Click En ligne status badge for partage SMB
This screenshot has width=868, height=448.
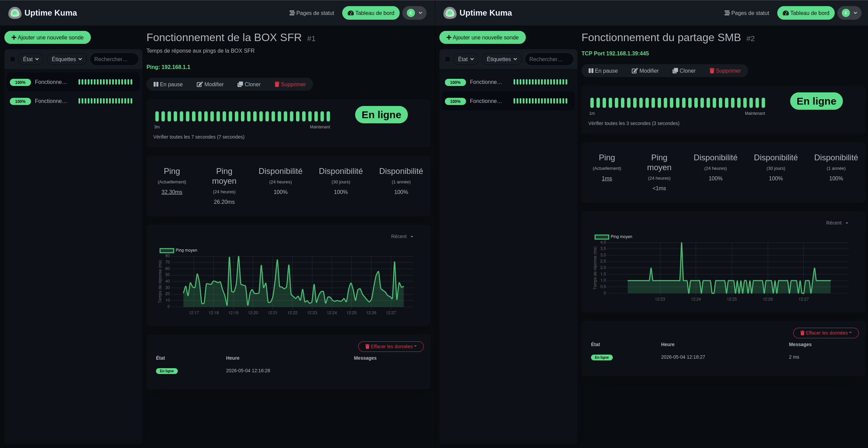tap(816, 101)
